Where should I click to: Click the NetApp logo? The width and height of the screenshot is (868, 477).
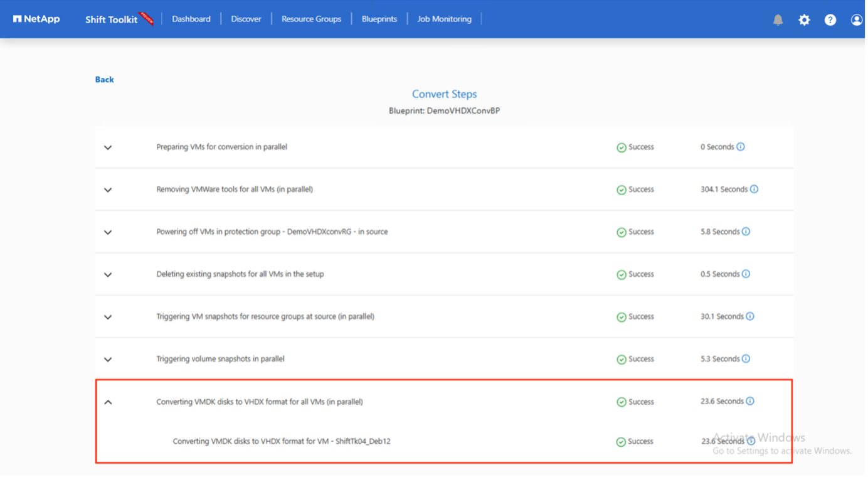pyautogui.click(x=36, y=19)
